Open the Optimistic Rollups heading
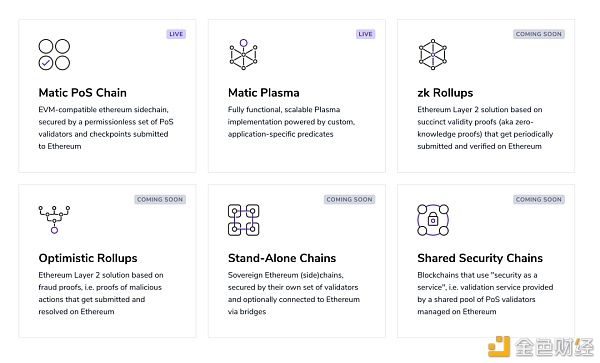The image size is (600, 363). [x=88, y=258]
